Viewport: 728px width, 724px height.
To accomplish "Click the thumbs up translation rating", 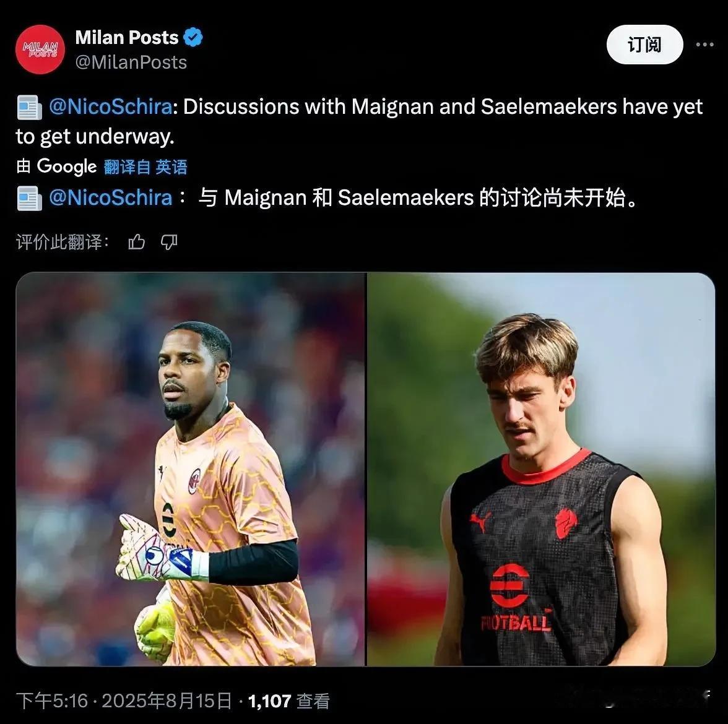I will 136,242.
